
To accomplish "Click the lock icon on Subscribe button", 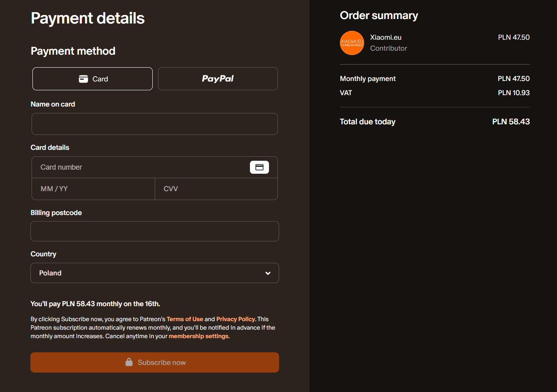I will point(129,362).
